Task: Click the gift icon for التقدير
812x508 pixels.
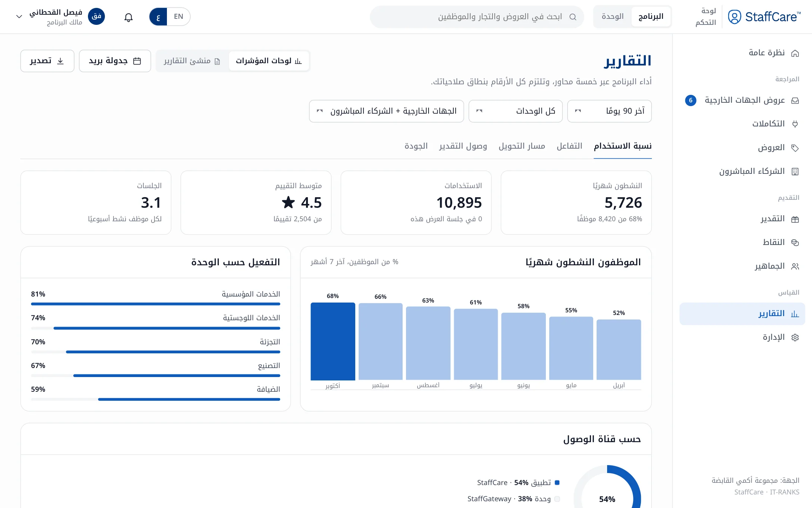Action: click(795, 219)
